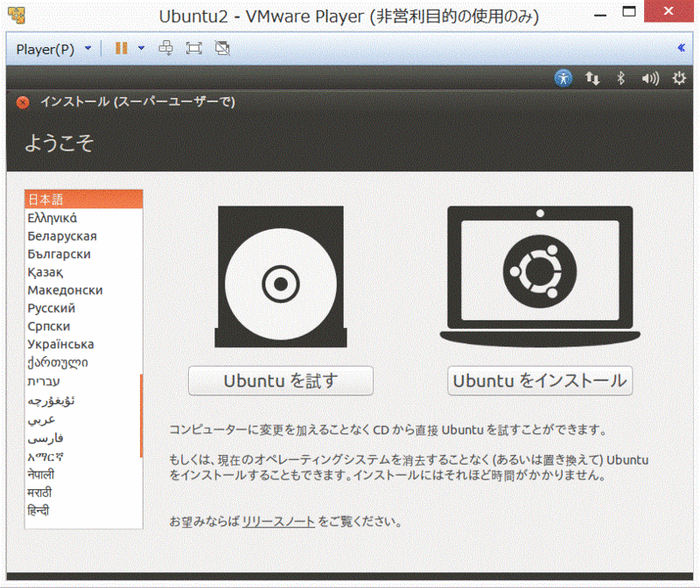Click the network activity indicator
Image resolution: width=700 pixels, height=588 pixels.
click(x=592, y=78)
